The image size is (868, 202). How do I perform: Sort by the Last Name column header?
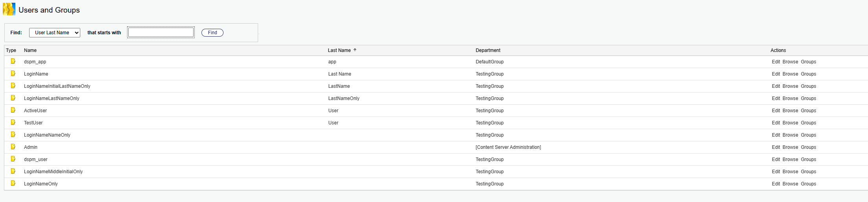pos(339,50)
